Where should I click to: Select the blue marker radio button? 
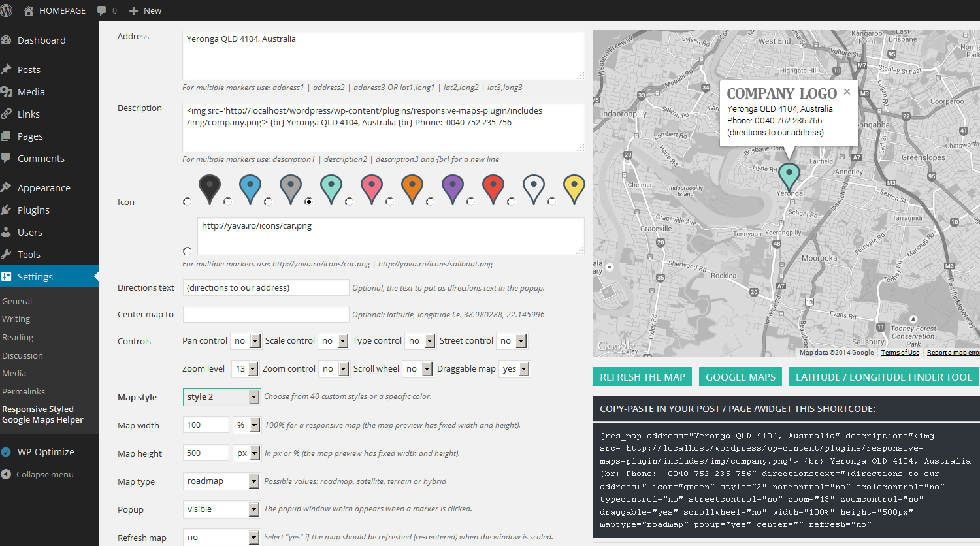pyautogui.click(x=228, y=202)
